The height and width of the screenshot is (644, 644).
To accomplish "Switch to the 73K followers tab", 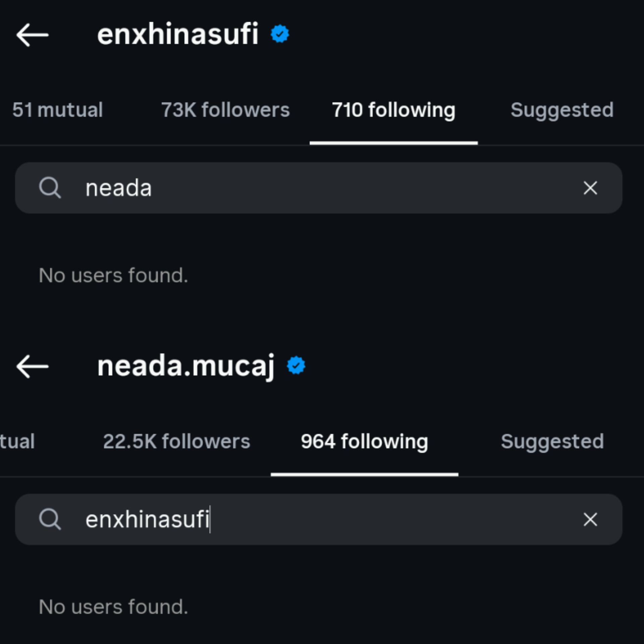I will [x=225, y=110].
